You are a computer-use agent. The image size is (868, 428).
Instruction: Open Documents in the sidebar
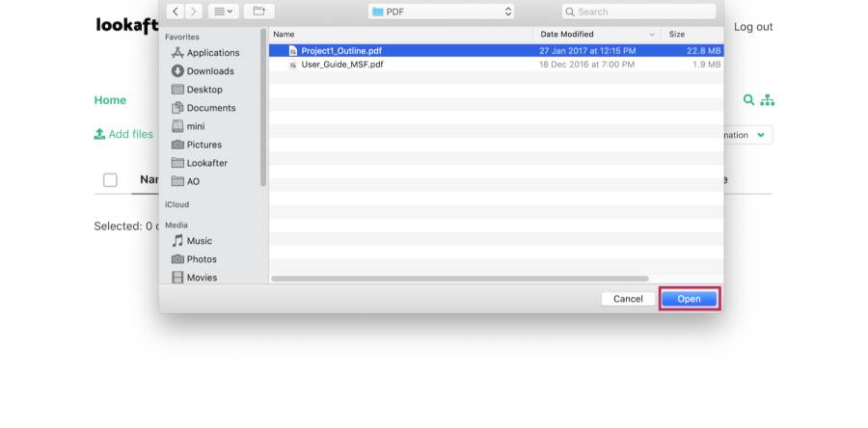pos(210,108)
